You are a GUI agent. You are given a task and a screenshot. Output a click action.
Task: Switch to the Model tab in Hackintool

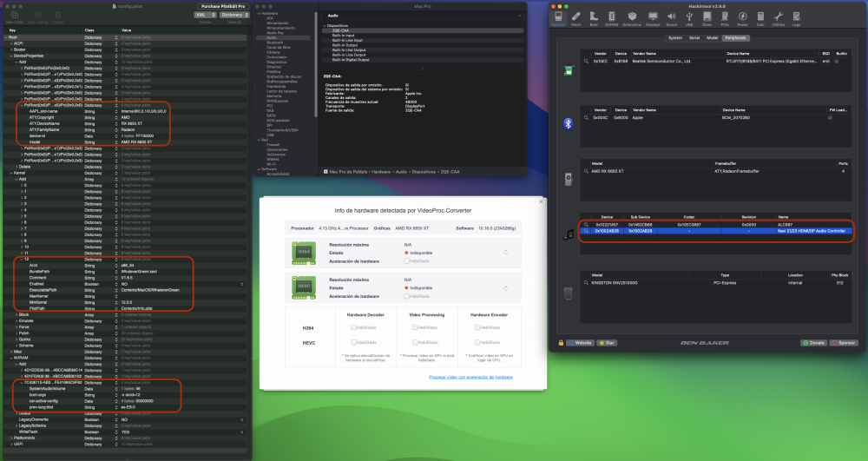713,37
